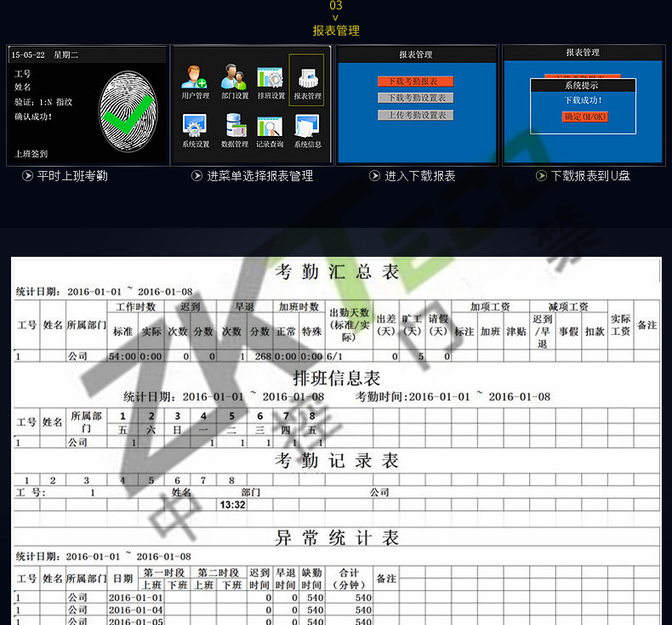672x625 pixels.
Task: Click the 上传考勤设置表 button
Action: click(x=415, y=115)
